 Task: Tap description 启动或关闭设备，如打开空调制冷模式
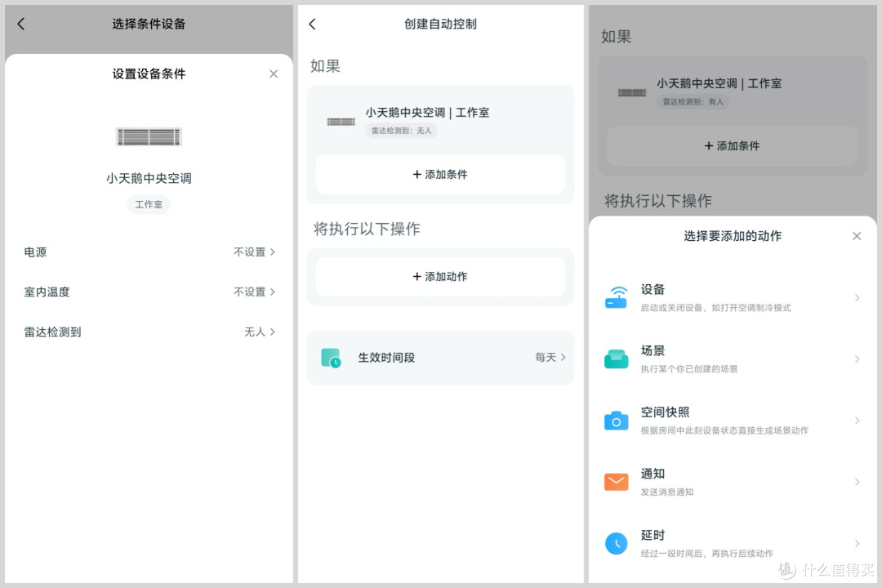click(x=715, y=308)
